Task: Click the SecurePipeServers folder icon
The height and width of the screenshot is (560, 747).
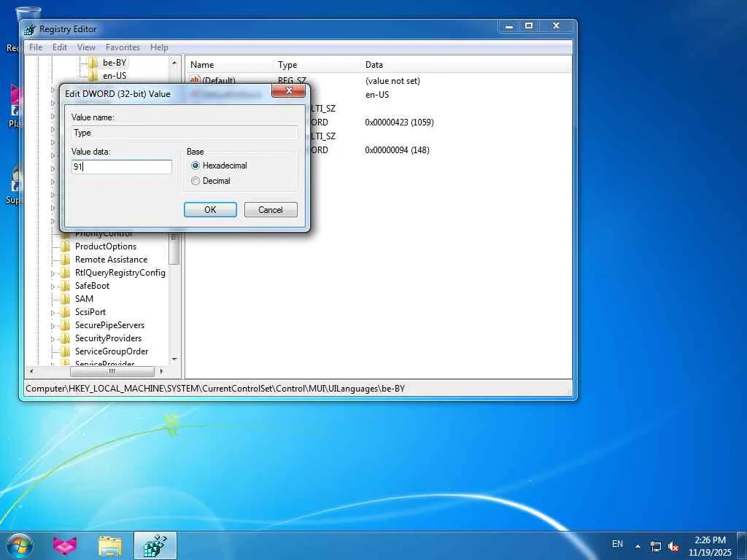Action: pyautogui.click(x=65, y=325)
